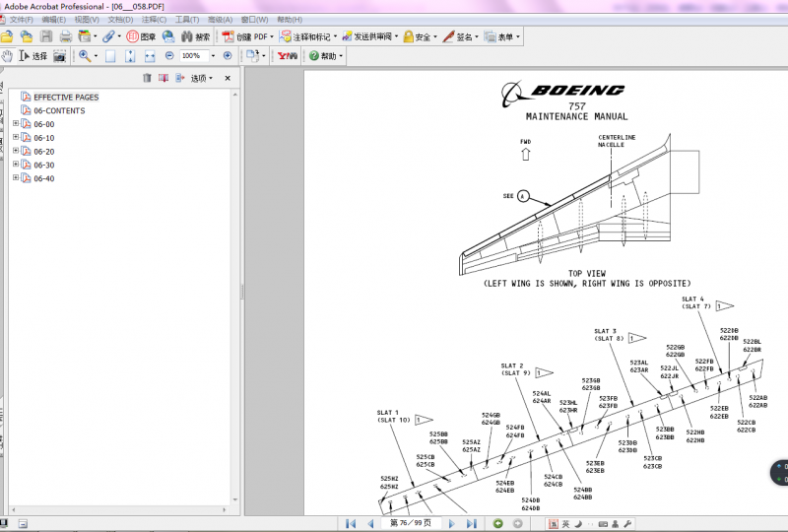Image resolution: width=788 pixels, height=532 pixels.
Task: Open the zoom percentage dropdown arrow
Action: pos(213,56)
